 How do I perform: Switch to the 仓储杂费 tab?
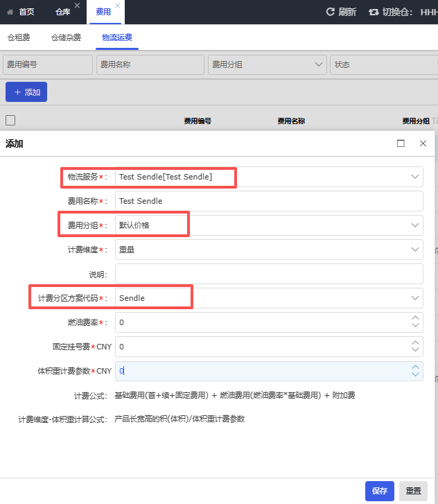pos(66,37)
